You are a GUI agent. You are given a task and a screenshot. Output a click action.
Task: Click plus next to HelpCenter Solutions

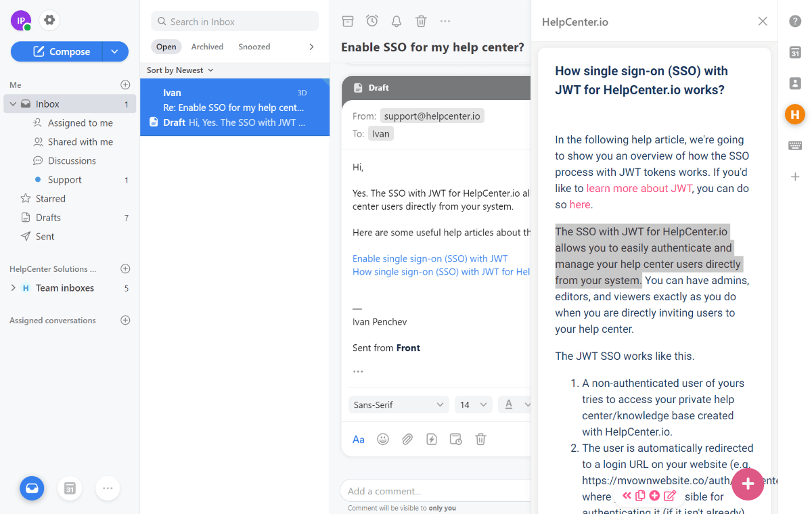pos(125,269)
